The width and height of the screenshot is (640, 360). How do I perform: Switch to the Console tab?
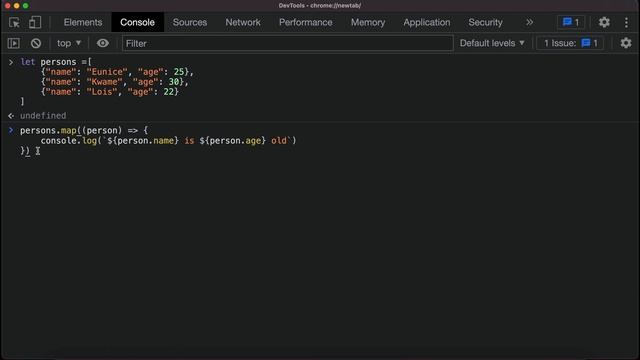(x=137, y=22)
